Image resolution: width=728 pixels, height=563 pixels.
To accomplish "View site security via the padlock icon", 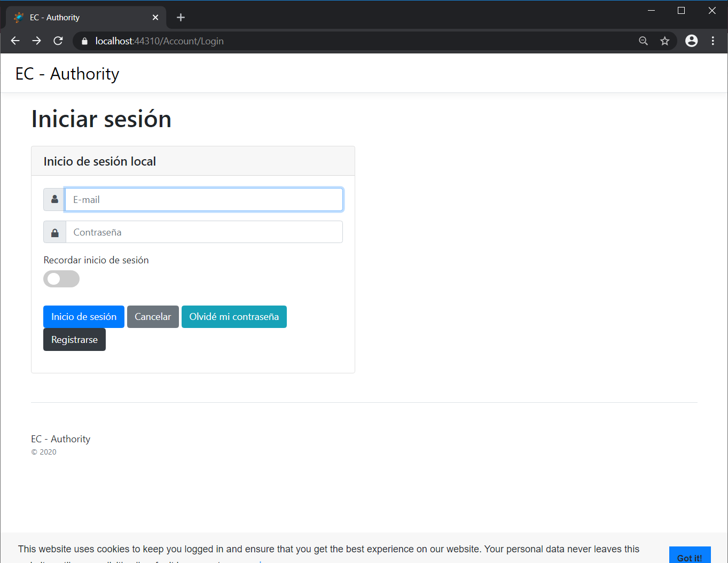I will click(84, 41).
